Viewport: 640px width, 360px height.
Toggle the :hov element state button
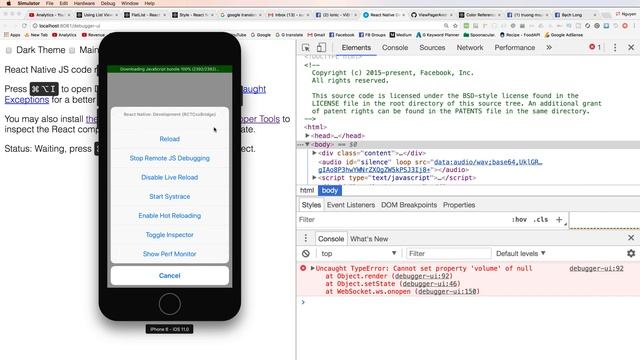[519, 220]
